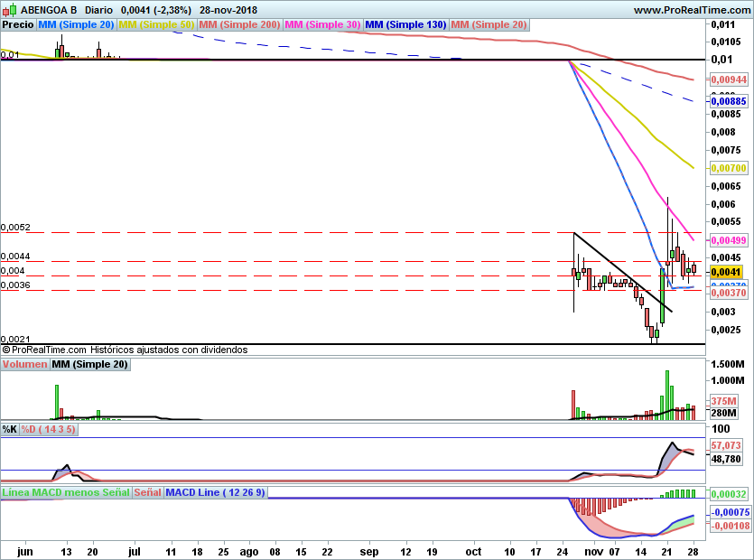
Task: Click the 0,0044 level label
Action: (15, 256)
